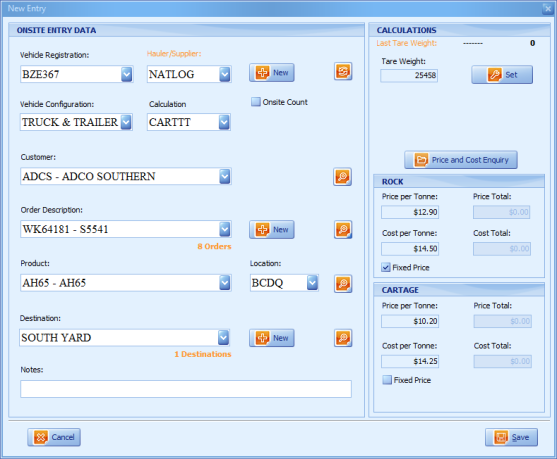This screenshot has height=459, width=557.
Task: Click the Set tare weight button
Action: coord(502,75)
